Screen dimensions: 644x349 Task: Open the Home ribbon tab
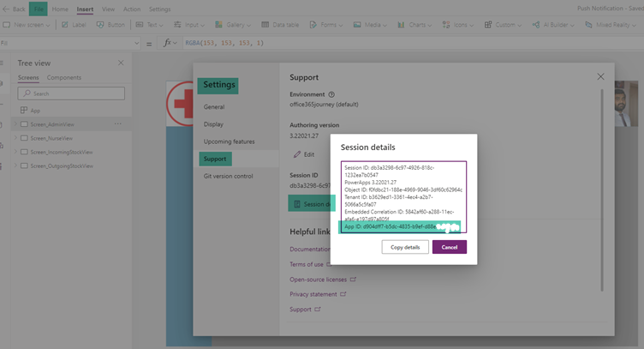coord(60,9)
